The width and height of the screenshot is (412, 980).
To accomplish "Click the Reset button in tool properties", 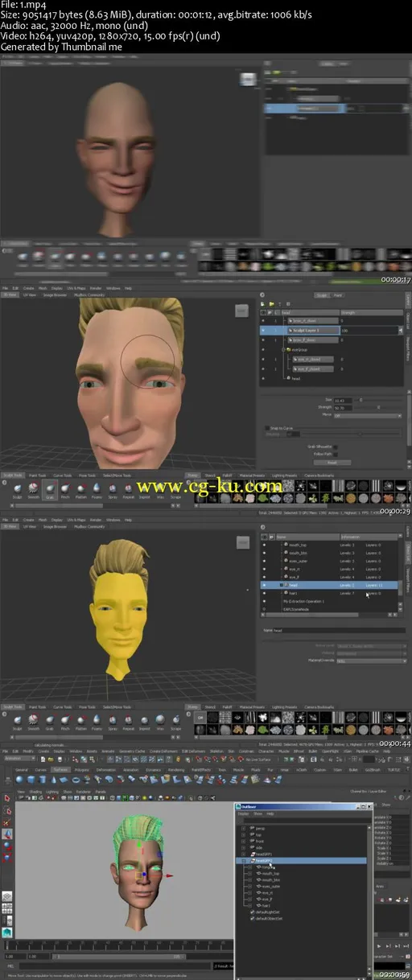I will 332,463.
